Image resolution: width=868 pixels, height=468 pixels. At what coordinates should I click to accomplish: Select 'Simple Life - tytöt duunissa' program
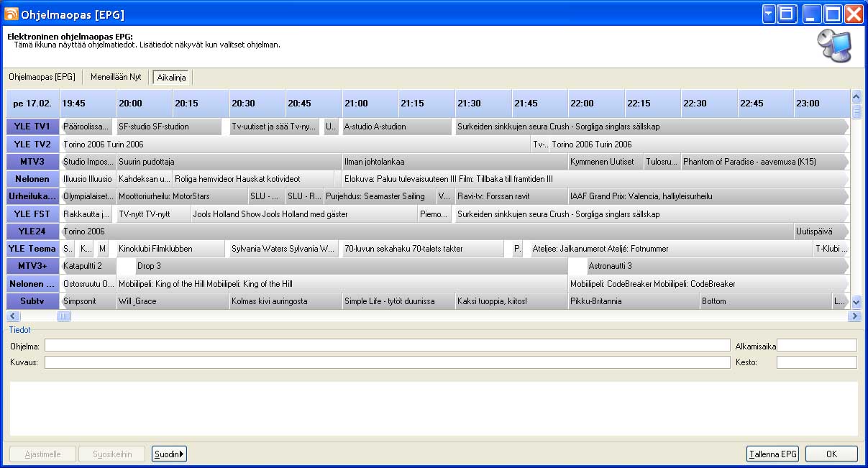click(x=398, y=301)
